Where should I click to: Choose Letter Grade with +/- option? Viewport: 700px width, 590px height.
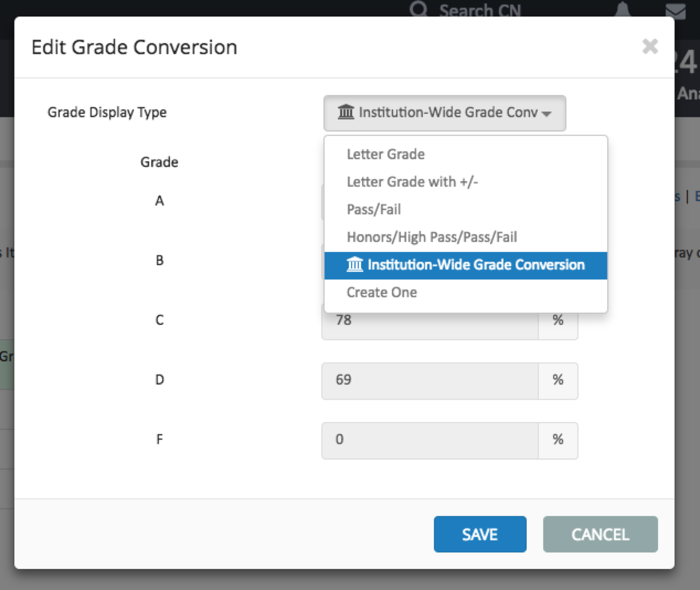466,182
